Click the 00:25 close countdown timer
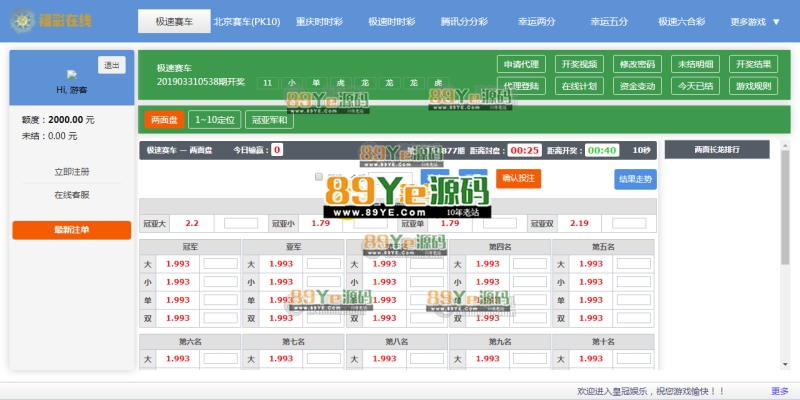This screenshot has width=800, height=400. 524,150
